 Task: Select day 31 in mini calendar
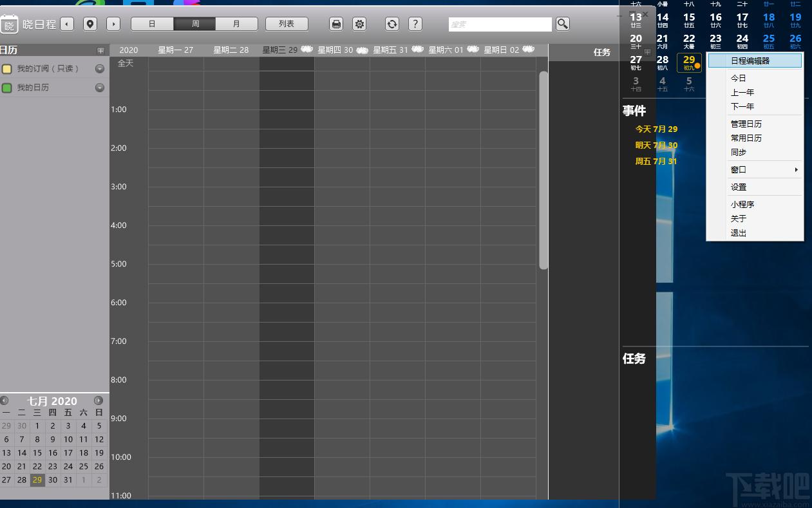click(68, 480)
